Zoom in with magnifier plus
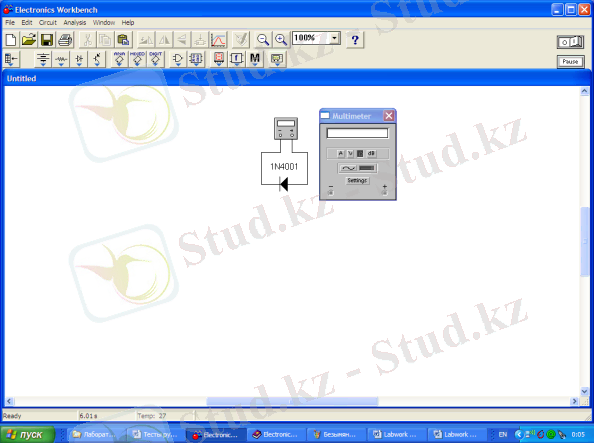Image resolution: width=594 pixels, height=443 pixels. (281, 39)
